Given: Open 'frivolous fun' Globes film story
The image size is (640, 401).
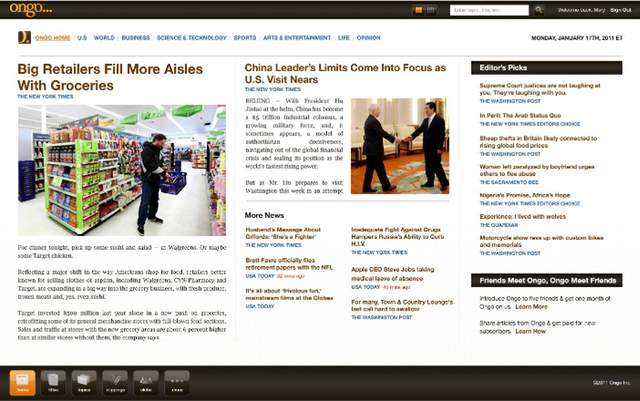Looking at the screenshot, I should click(289, 294).
